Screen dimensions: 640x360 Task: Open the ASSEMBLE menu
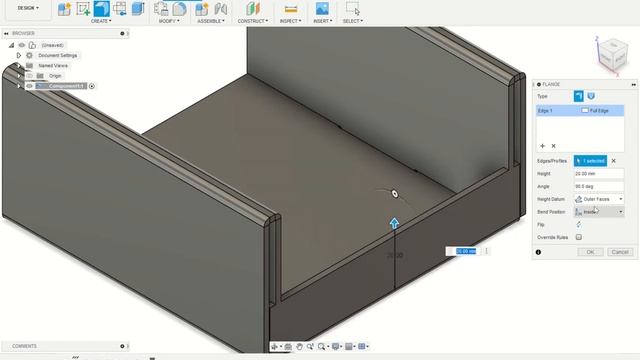pos(211,21)
